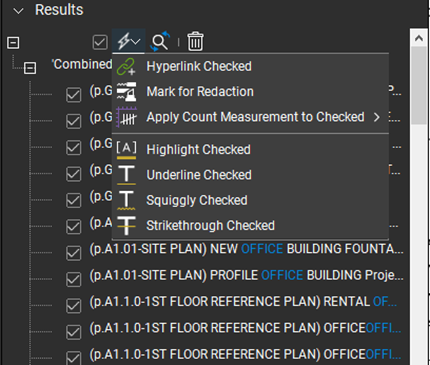
Task: Click the Mark for Redaction icon
Action: (126, 92)
